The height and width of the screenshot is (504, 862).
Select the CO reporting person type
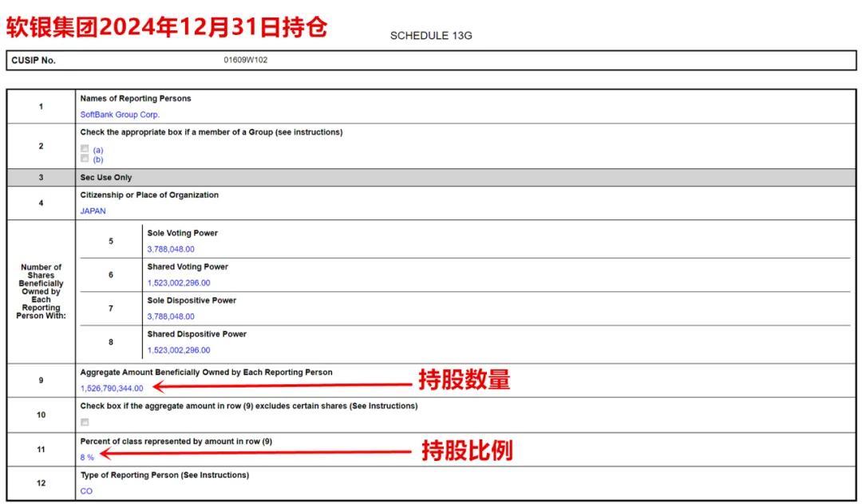[x=86, y=491]
